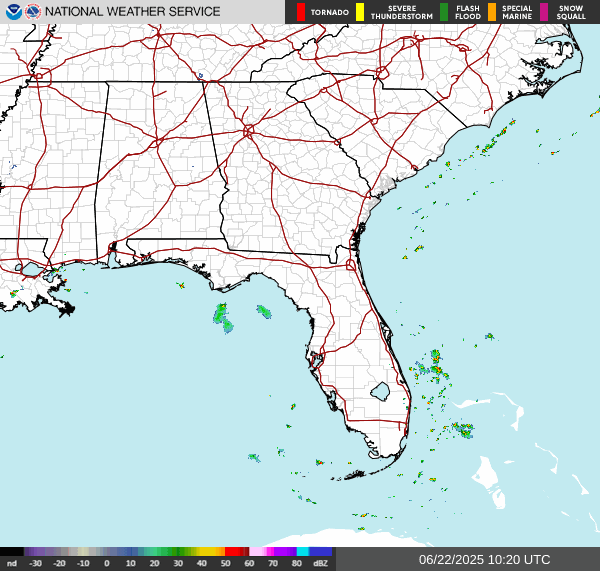Image resolution: width=600 pixels, height=571 pixels.
Task: Click Lake Pontchartrain near New Orleans
Action: 31,269
